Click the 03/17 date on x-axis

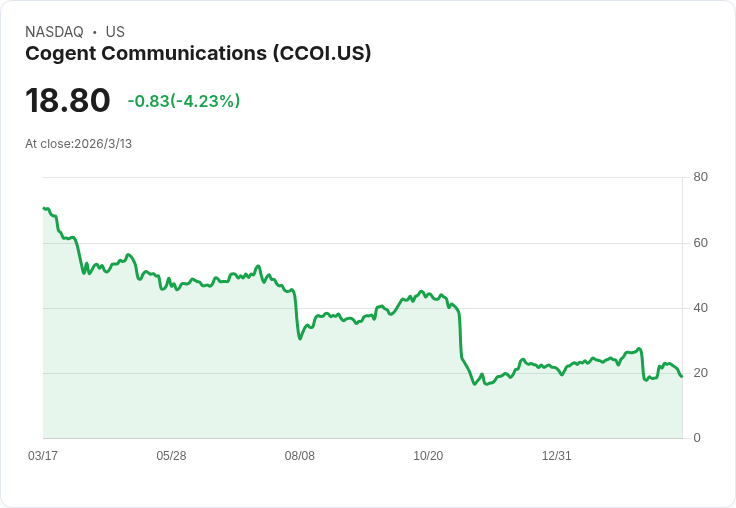[43, 456]
